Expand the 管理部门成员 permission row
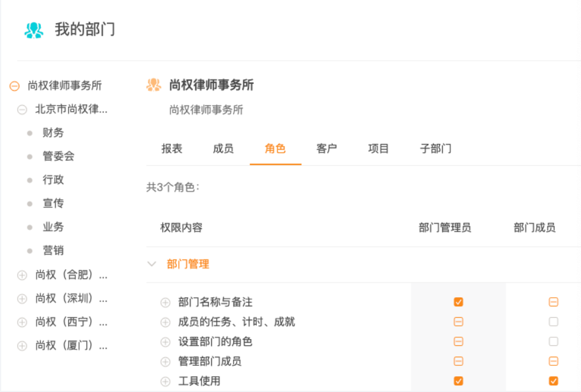This screenshot has width=581, height=392. coord(165,362)
